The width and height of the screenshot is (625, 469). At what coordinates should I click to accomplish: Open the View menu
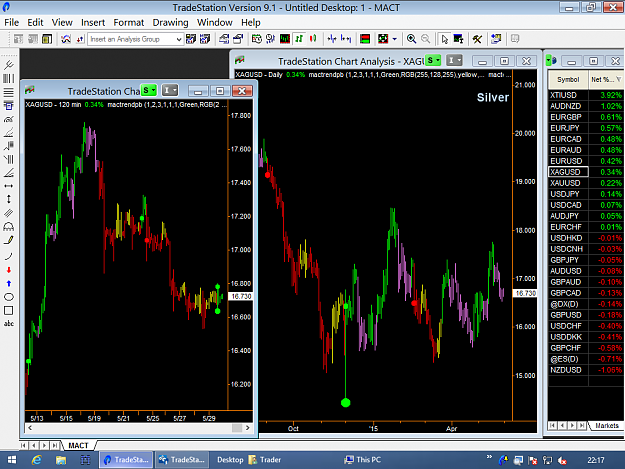click(x=62, y=22)
